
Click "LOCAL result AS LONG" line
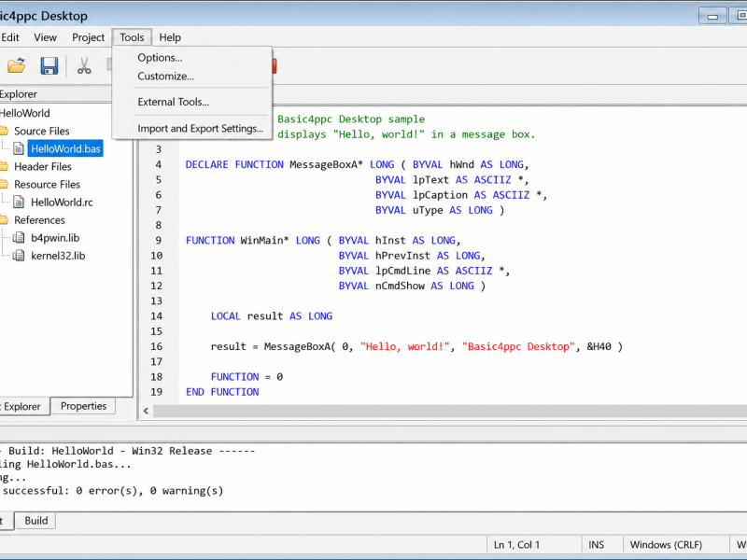tap(272, 315)
